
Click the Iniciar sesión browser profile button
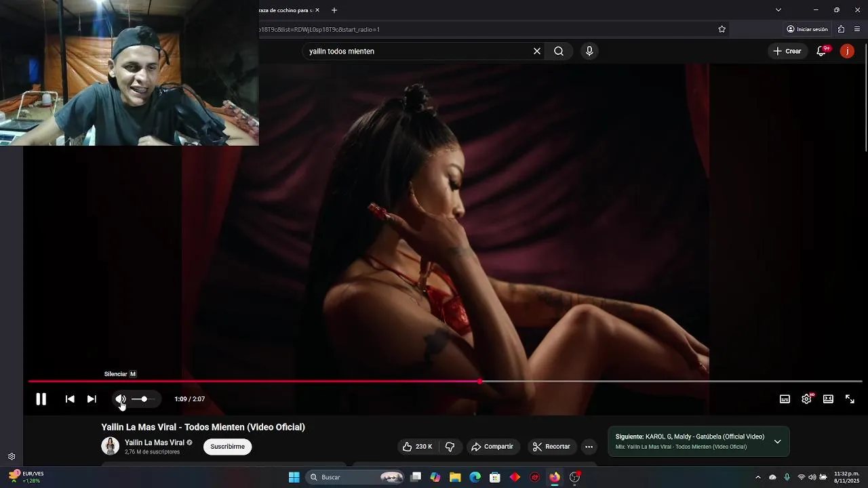pyautogui.click(x=807, y=29)
